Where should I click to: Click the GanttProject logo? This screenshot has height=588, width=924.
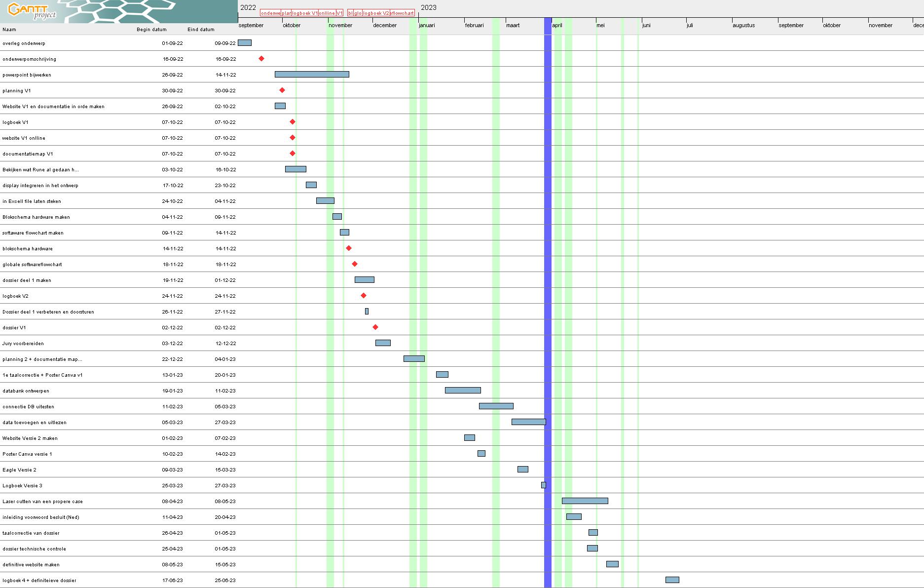coord(33,11)
